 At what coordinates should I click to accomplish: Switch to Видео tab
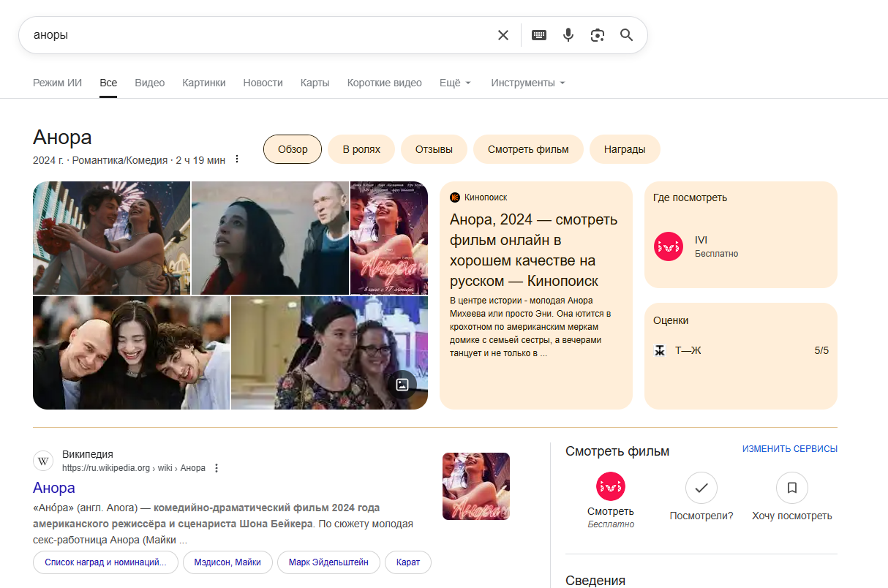tap(150, 83)
